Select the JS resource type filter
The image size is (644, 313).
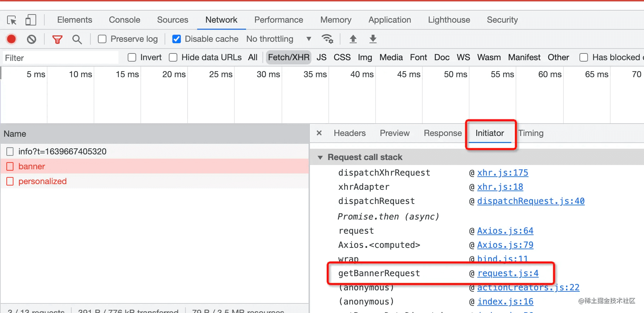coord(321,57)
